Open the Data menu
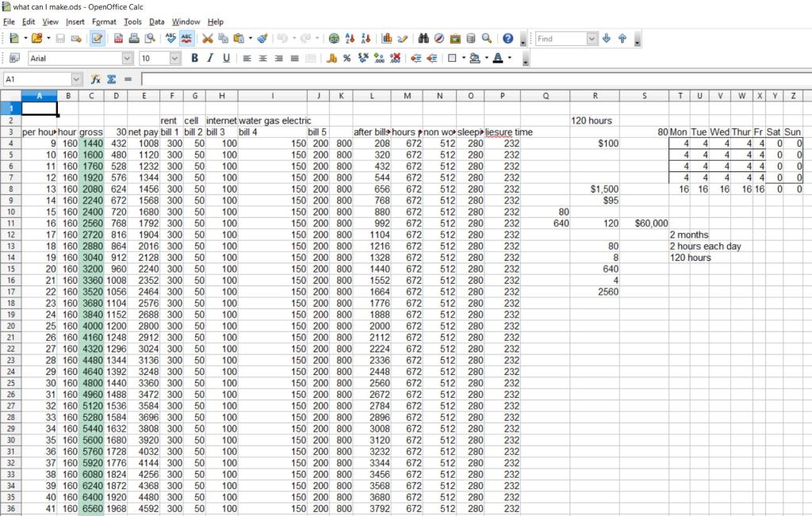 point(157,21)
